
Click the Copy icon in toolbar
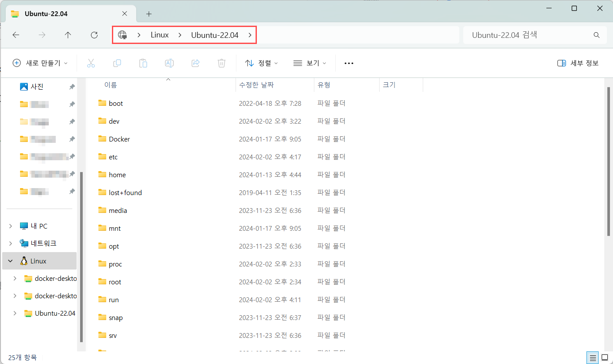(x=117, y=63)
